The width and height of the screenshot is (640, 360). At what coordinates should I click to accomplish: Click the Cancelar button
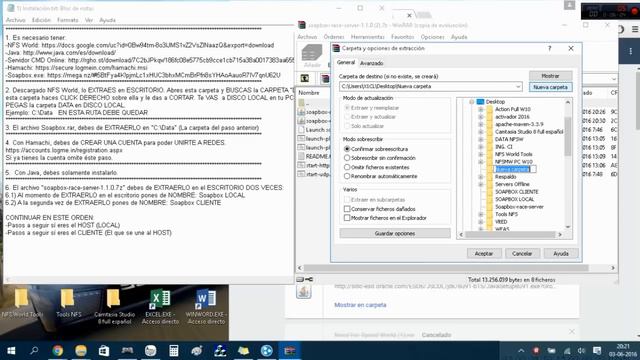522,253
